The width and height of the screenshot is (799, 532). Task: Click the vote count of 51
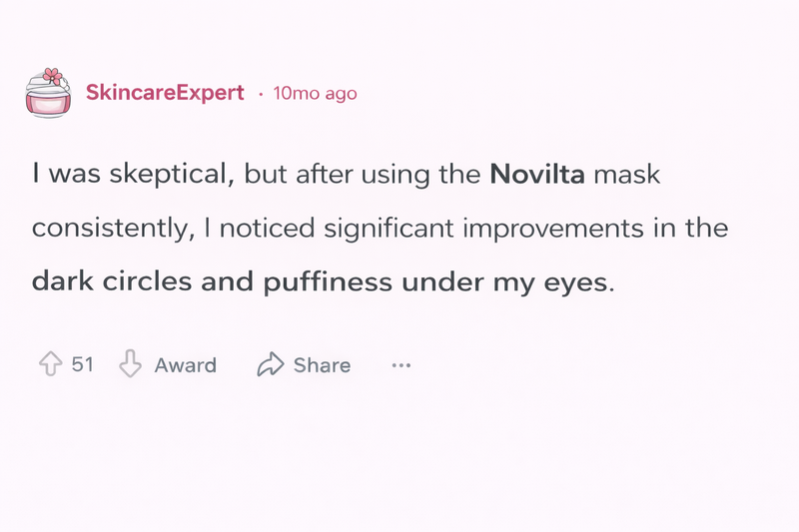(83, 364)
